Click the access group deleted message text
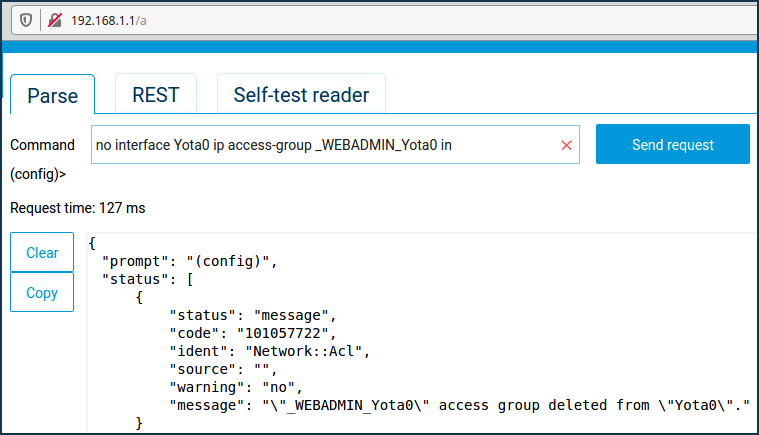This screenshot has height=435, width=759. point(505,404)
